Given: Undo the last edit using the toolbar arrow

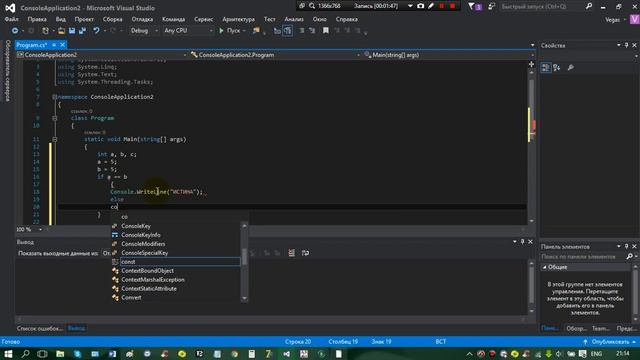Looking at the screenshot, I should click(96, 31).
